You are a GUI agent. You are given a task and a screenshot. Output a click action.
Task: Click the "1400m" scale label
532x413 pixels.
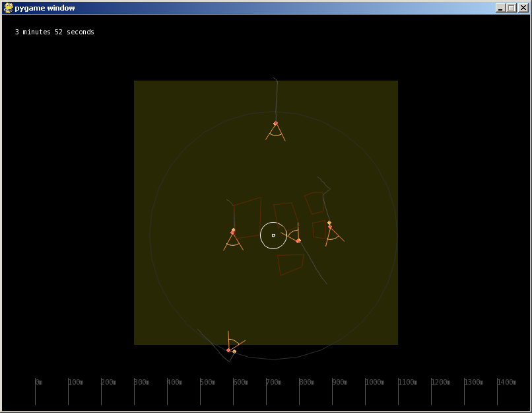(507, 382)
